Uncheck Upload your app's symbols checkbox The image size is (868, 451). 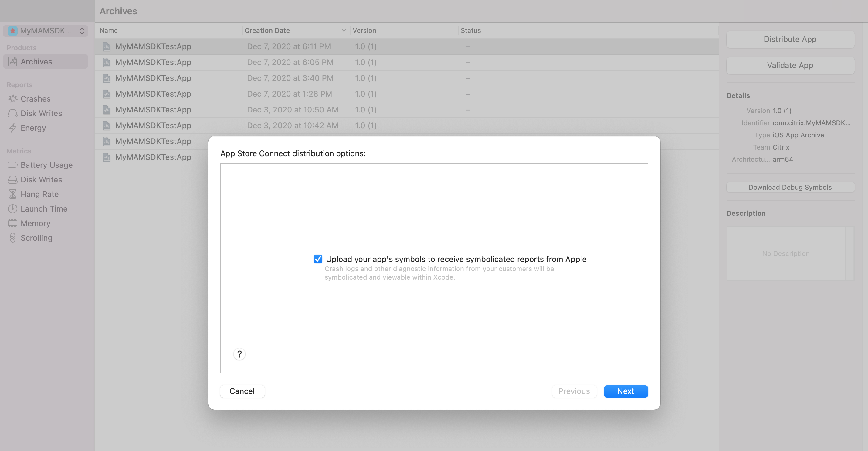point(318,259)
